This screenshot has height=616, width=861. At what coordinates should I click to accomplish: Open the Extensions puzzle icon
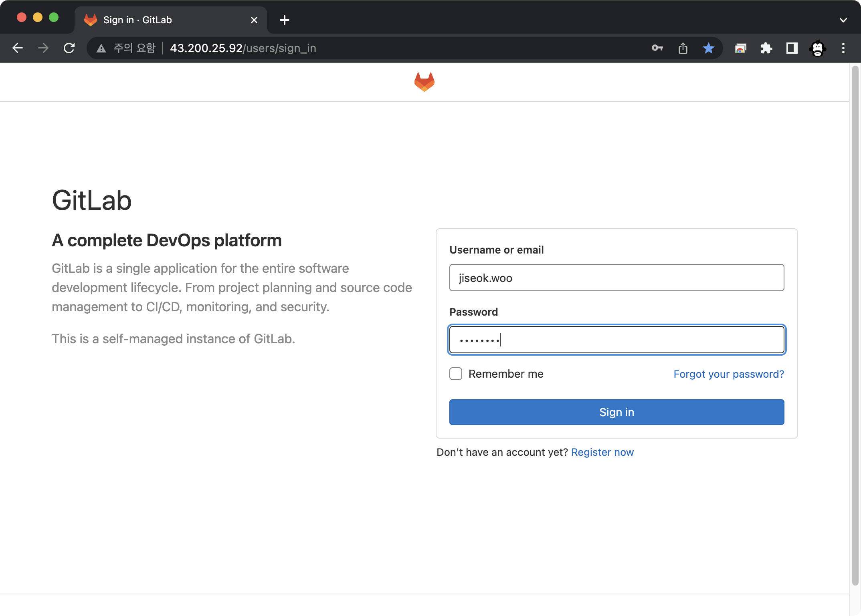tap(766, 48)
